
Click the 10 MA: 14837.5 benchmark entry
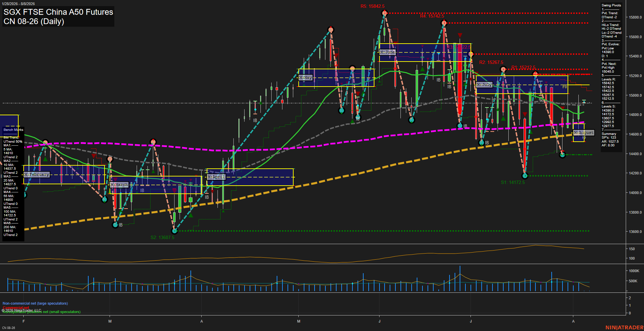10,167
